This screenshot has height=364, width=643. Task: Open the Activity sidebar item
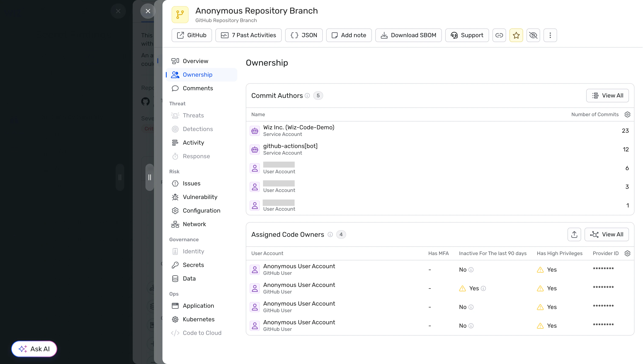[202, 142]
